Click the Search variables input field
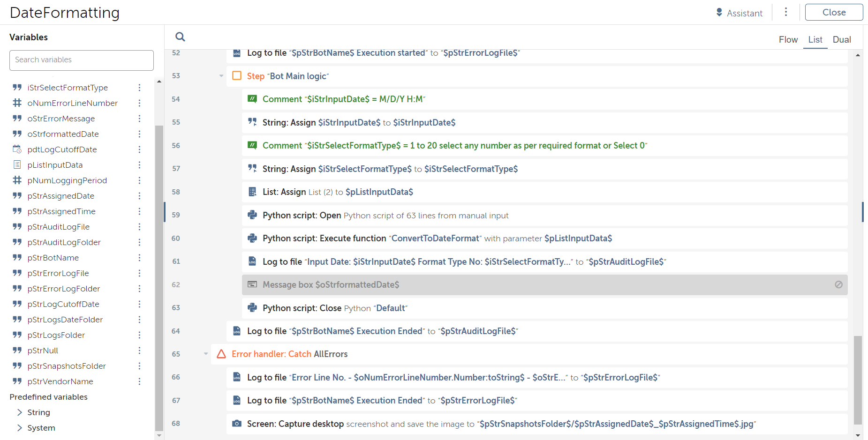 tap(82, 60)
